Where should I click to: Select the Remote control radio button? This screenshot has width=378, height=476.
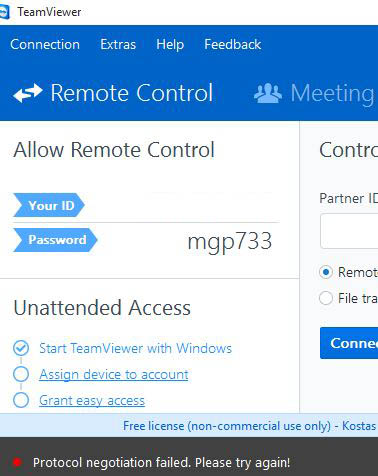pos(326,272)
